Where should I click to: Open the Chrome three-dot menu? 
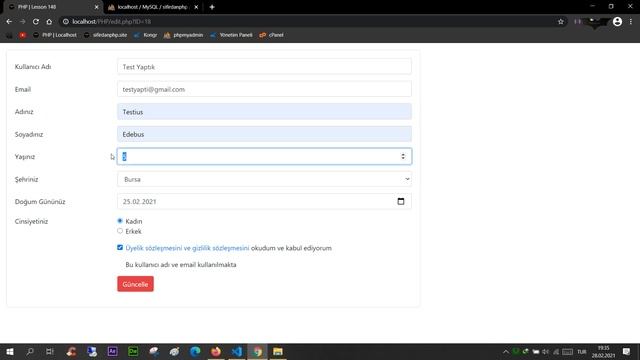(x=631, y=22)
